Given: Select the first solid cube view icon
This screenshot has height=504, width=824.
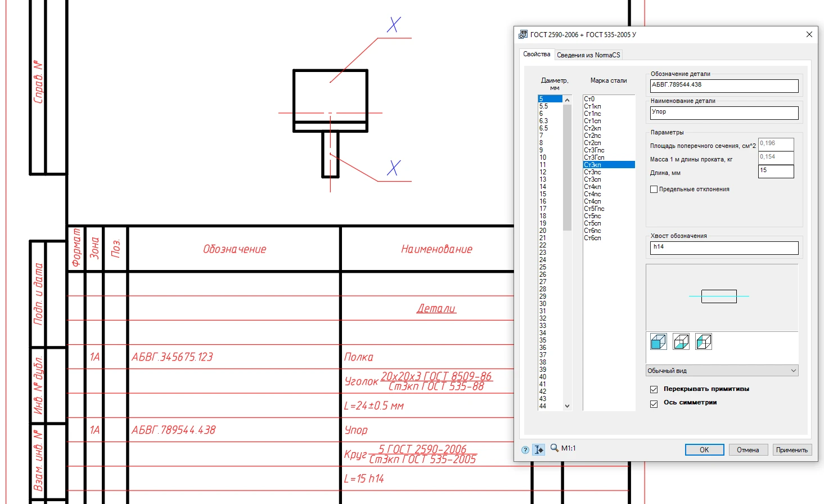Looking at the screenshot, I should (x=658, y=341).
